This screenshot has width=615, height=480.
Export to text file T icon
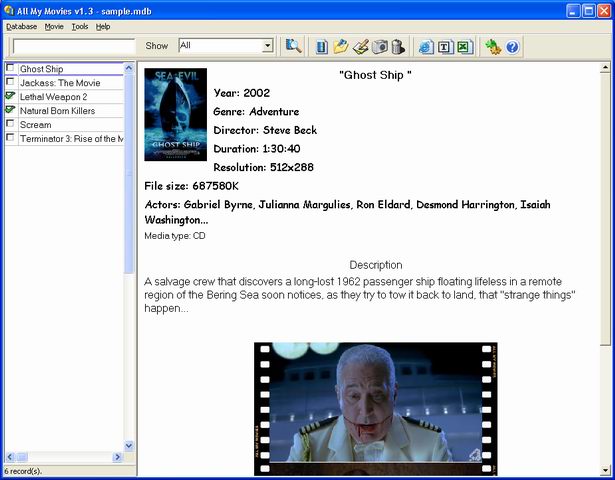445,47
